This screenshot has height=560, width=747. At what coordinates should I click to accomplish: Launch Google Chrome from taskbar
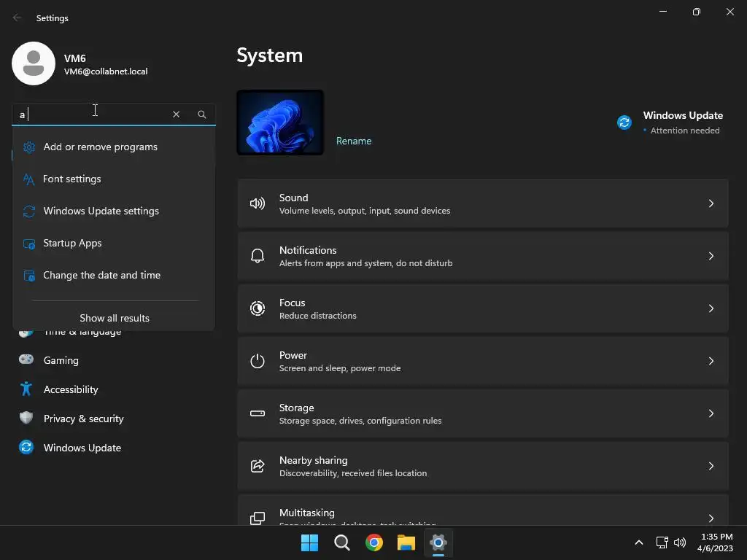coord(374,542)
